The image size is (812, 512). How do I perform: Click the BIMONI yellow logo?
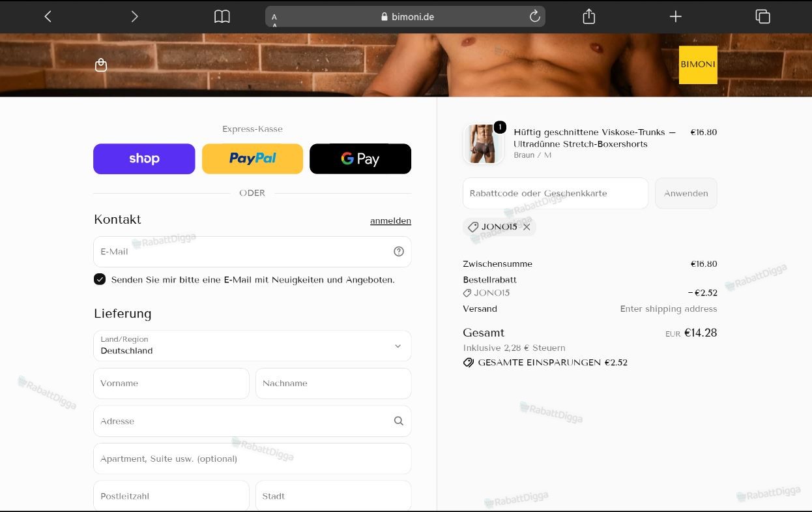coord(698,65)
